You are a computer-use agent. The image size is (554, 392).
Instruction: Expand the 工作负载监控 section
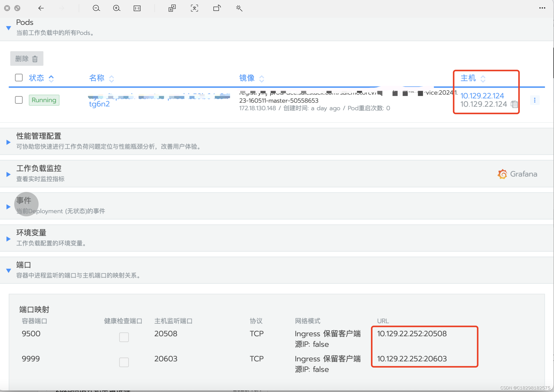(8, 174)
